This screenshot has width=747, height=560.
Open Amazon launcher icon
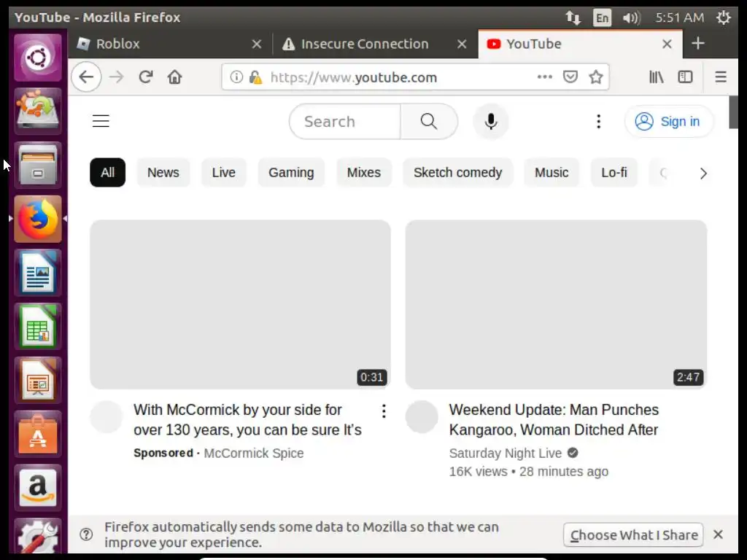coord(38,488)
